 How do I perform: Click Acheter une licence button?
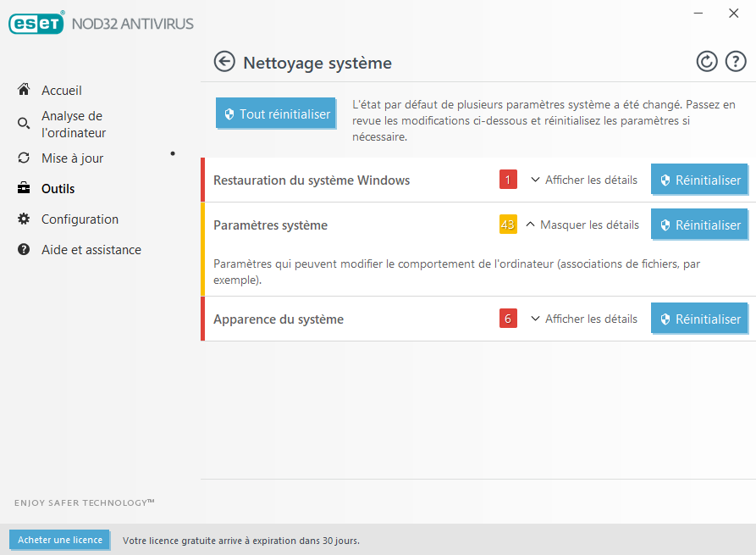coord(60,540)
